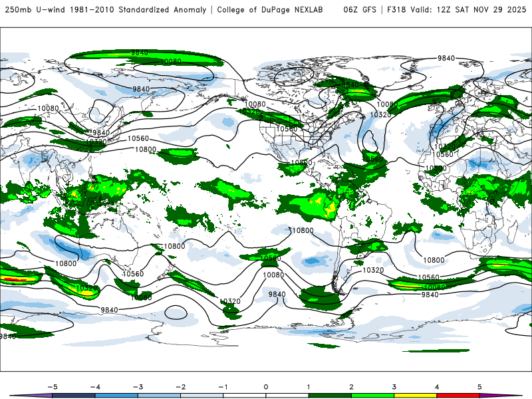
Task: Select the dark navy -5 to -4 legend swatch
Action: 74,396
